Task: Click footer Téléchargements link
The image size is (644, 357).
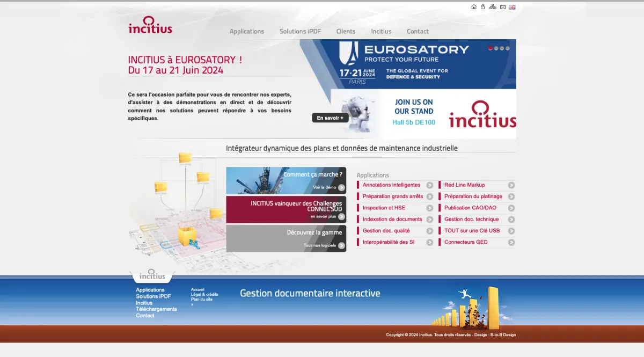Action: pos(156,309)
